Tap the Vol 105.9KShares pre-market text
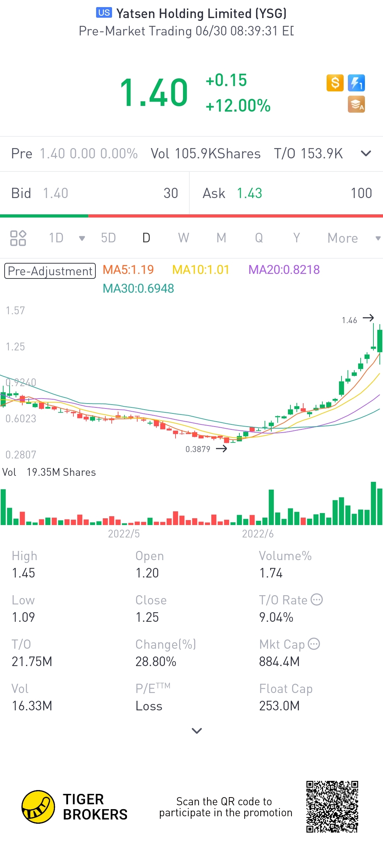Viewport: 383px width, 868px height. [x=206, y=154]
